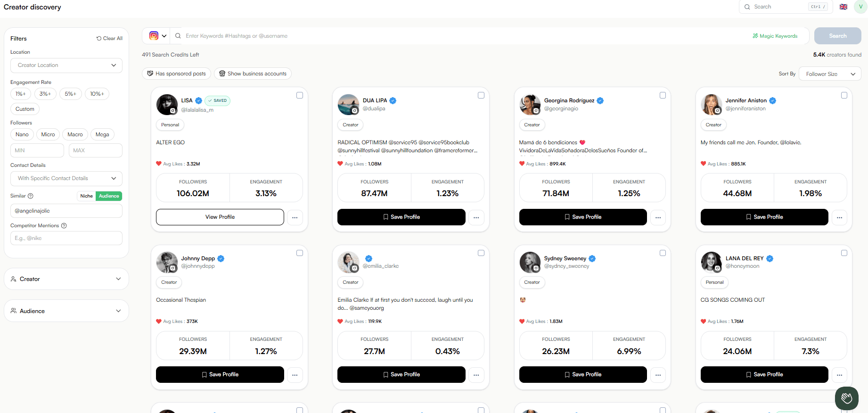Viewport: 868px width, 413px height.
Task: Open the Follower Size sort dropdown
Action: pyautogui.click(x=830, y=74)
